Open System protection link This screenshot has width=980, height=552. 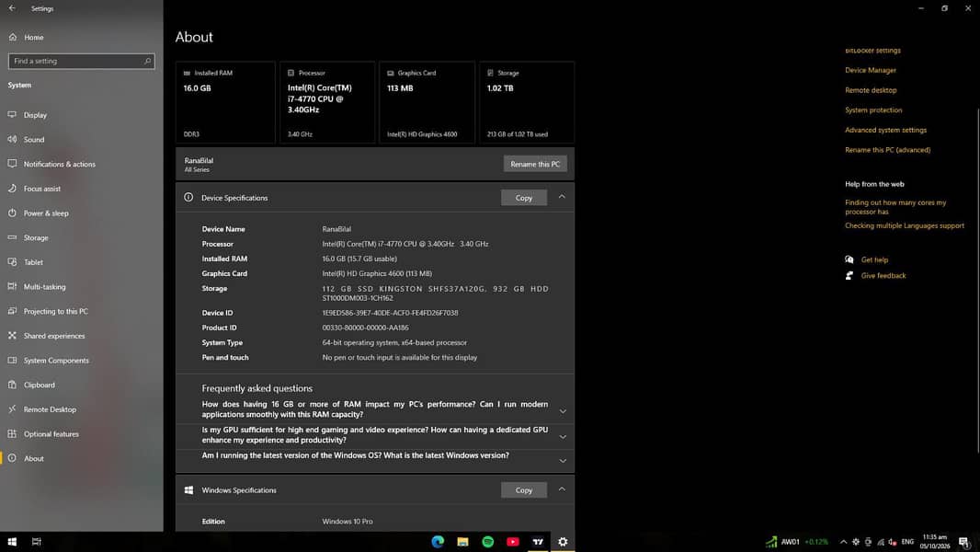coord(873,110)
